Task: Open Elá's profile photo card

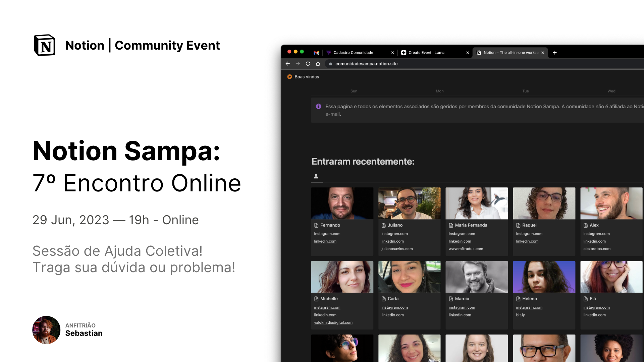Action: pos(611,277)
